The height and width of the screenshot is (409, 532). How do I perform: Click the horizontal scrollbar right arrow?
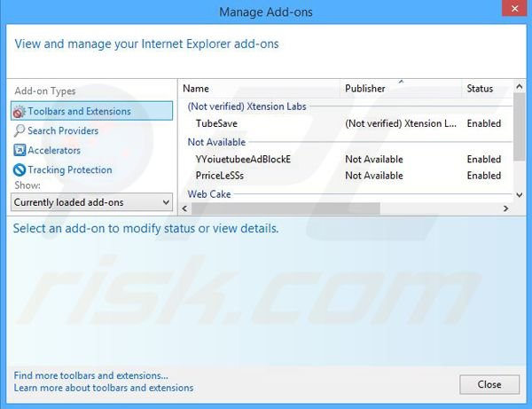pos(505,208)
